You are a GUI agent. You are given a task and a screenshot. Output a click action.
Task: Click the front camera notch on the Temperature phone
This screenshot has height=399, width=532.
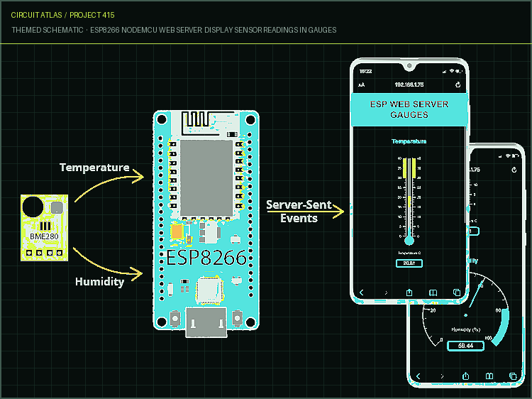point(409,66)
